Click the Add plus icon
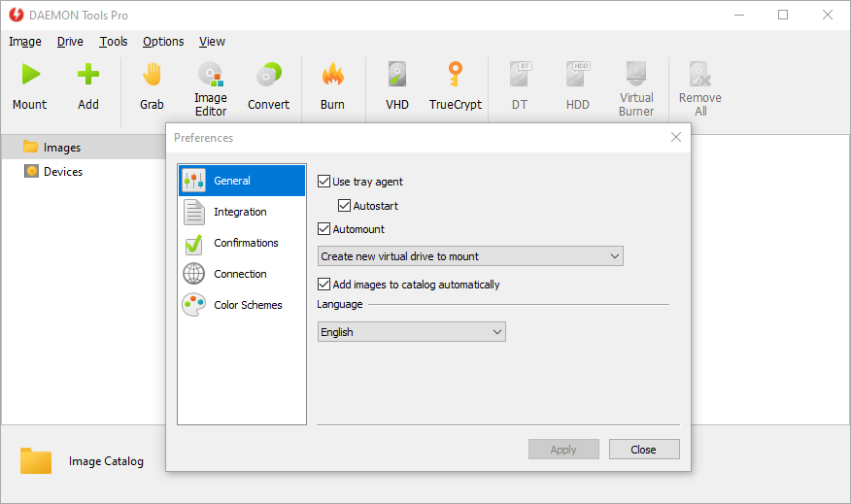 [88, 75]
